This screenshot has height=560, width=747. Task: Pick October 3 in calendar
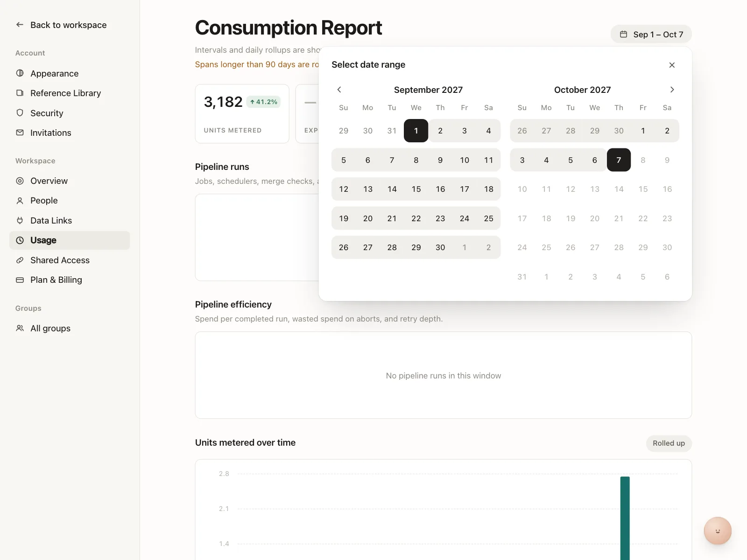point(522,160)
